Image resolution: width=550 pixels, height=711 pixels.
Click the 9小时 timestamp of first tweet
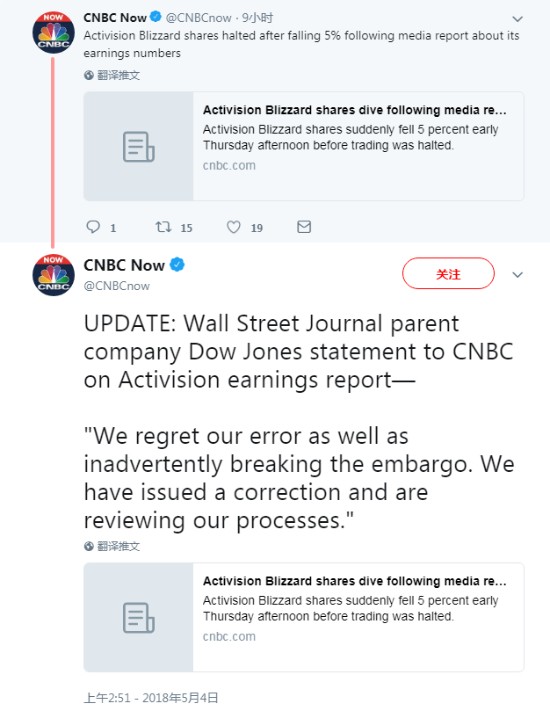(x=257, y=18)
